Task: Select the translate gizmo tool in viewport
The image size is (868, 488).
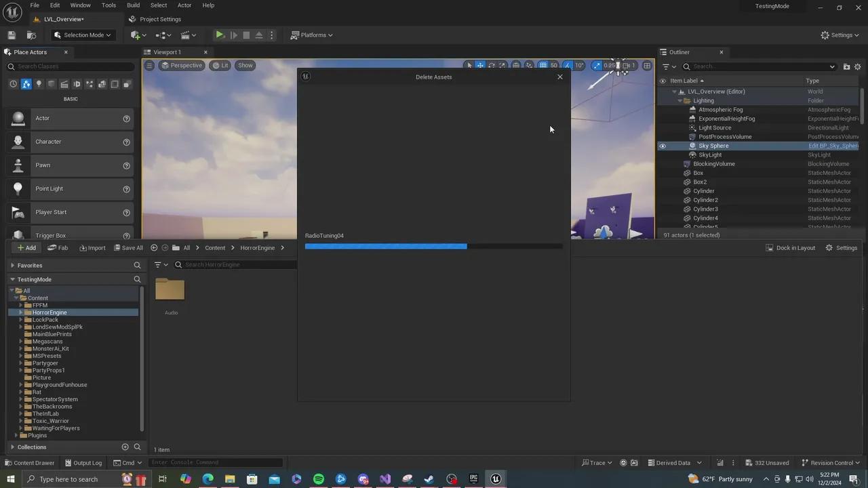Action: click(480, 66)
